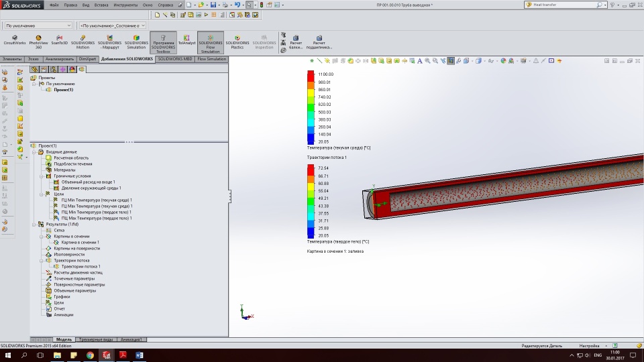Open display state dropdown 'Состояние'
The width and height of the screenshot is (644, 362).
[112, 25]
